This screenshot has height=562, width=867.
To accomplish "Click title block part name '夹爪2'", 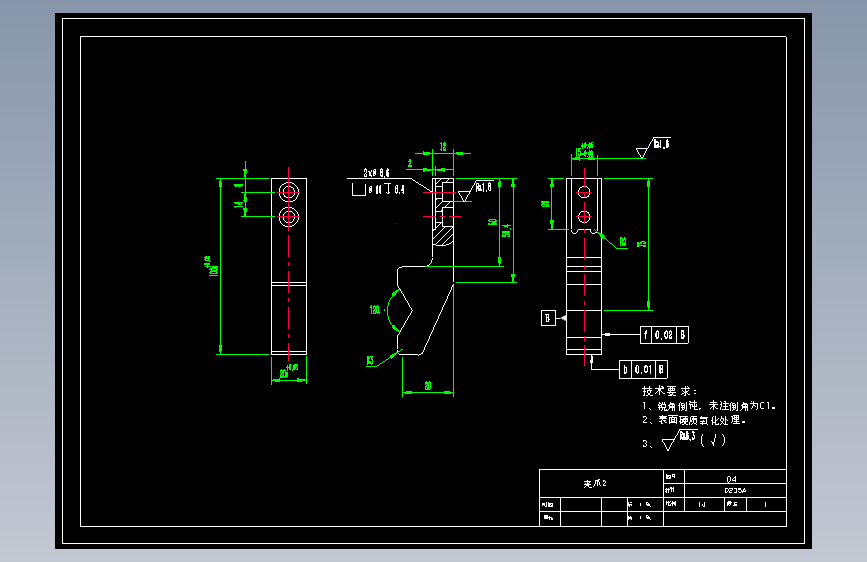I will click(x=595, y=483).
